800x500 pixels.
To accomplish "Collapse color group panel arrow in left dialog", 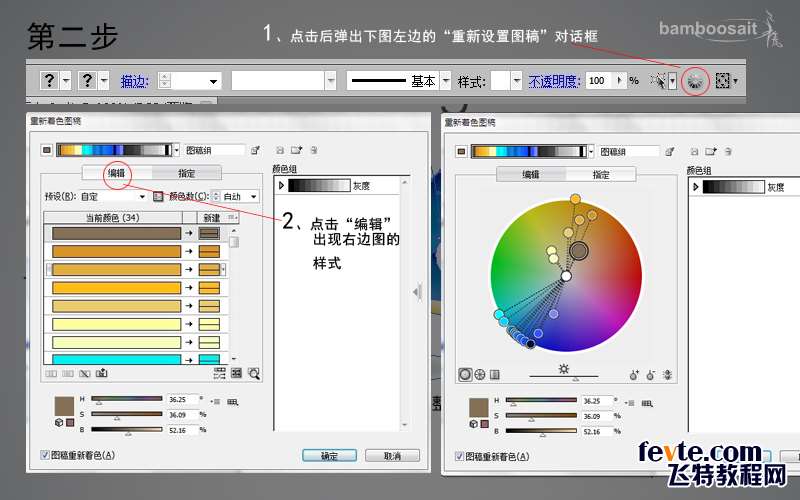I will coord(417,292).
